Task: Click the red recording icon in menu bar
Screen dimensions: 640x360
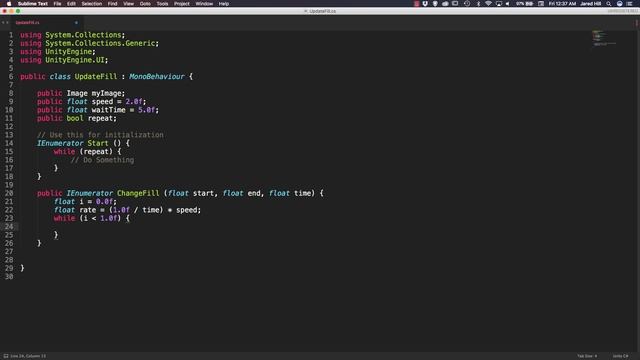Action: pos(416,4)
